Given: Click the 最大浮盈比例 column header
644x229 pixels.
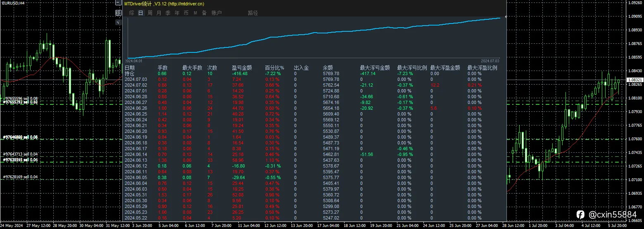Looking at the screenshot, I should tap(482, 68).
